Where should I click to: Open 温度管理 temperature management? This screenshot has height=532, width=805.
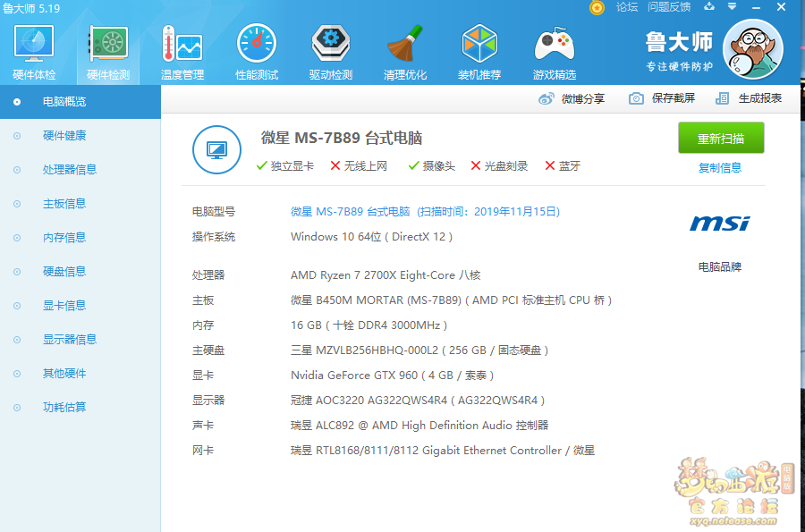coord(182,53)
